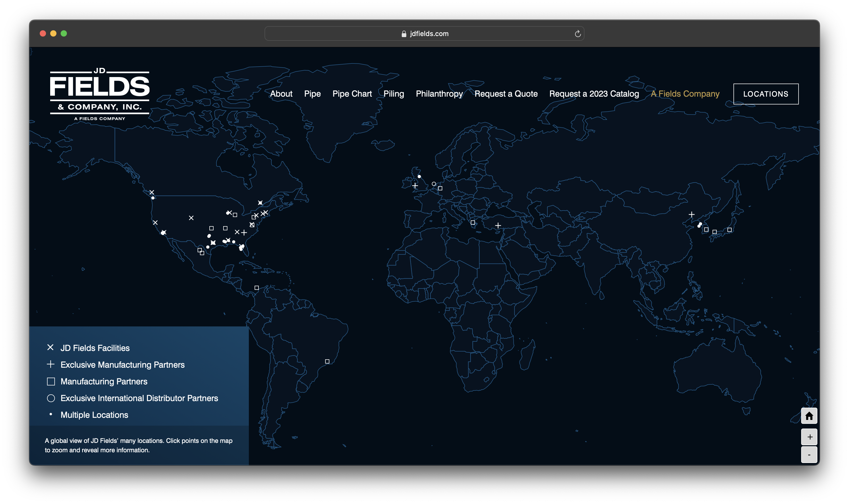Click the green fullscreen window button
The width and height of the screenshot is (849, 504).
[64, 33]
